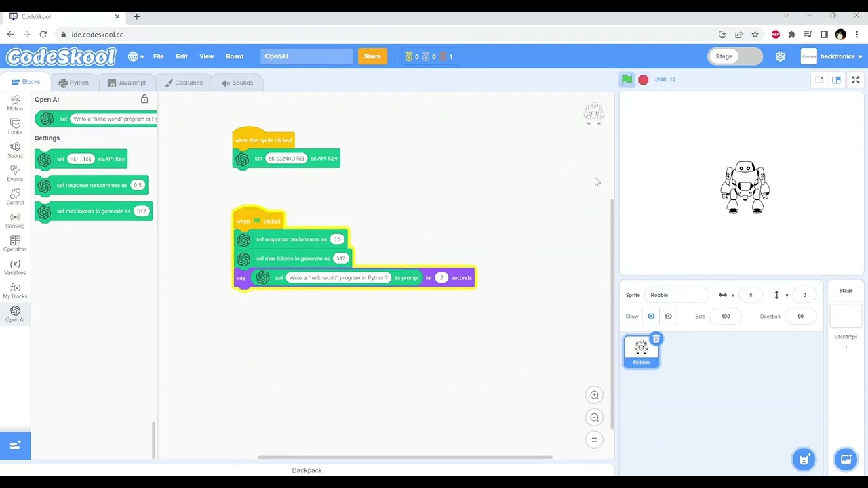This screenshot has width=868, height=488.
Task: Open the Events blocks category
Action: pyautogui.click(x=15, y=174)
